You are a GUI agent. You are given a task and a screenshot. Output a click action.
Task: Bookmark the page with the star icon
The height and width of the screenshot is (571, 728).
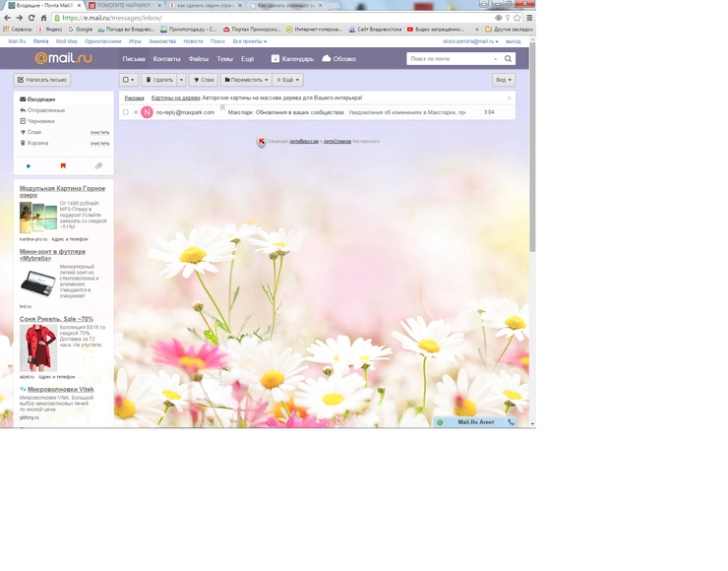pos(517,18)
